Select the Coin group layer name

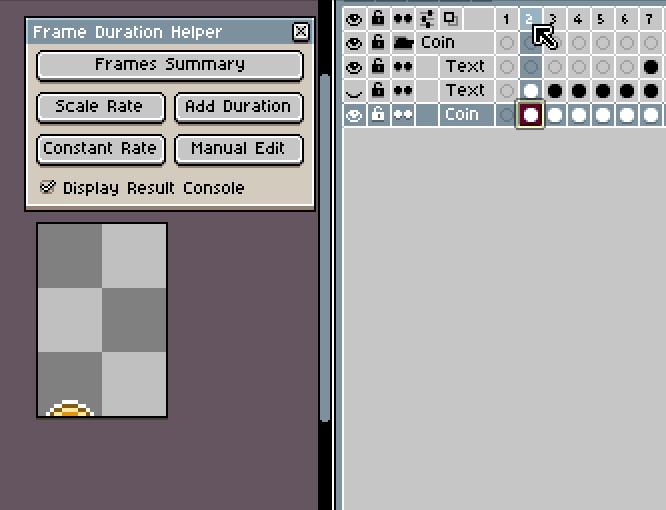[438, 43]
